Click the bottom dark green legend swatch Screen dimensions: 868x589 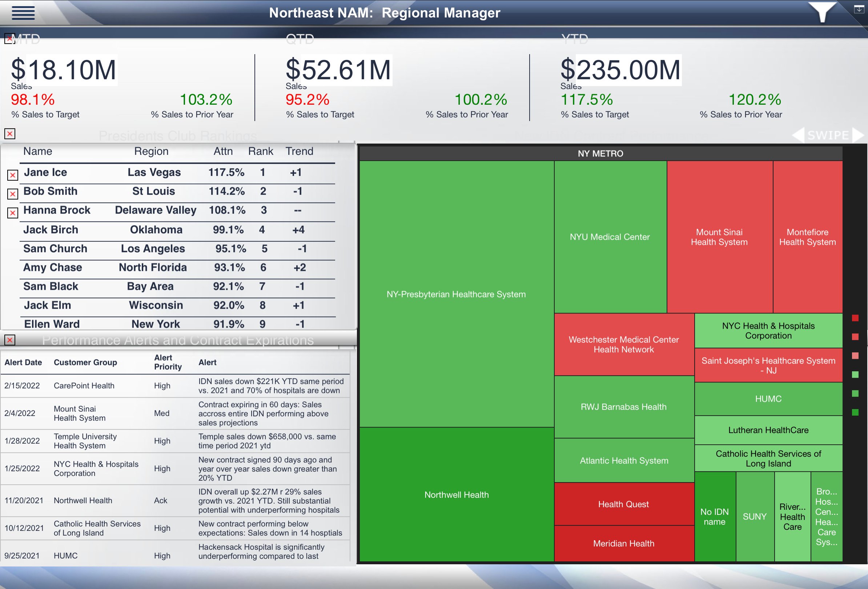coord(855,412)
